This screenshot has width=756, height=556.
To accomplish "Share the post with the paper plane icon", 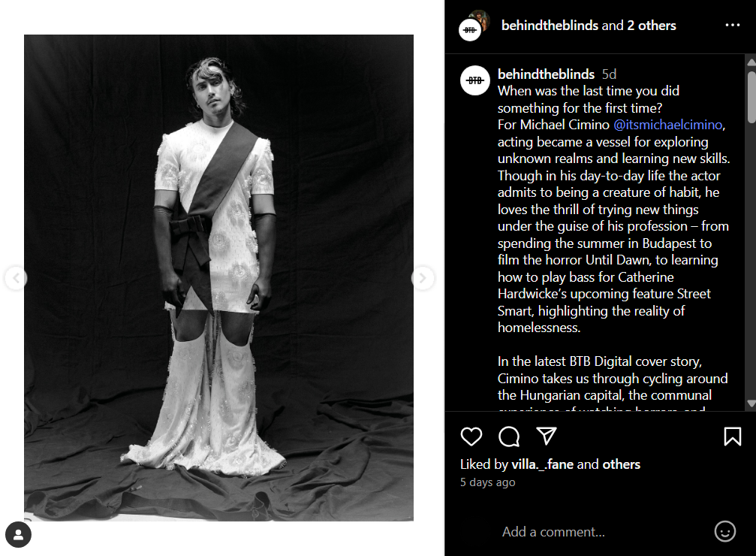I will point(547,436).
